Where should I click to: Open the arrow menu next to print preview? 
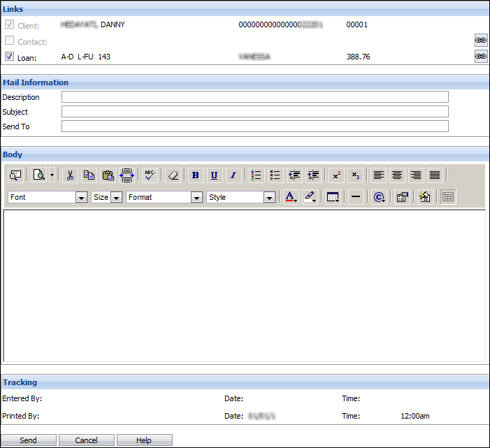click(x=52, y=175)
